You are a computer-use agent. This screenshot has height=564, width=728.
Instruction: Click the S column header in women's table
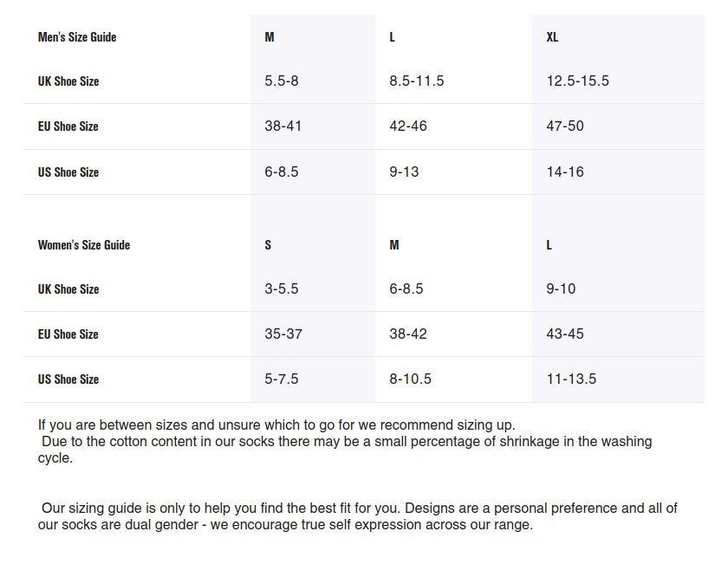(x=268, y=245)
